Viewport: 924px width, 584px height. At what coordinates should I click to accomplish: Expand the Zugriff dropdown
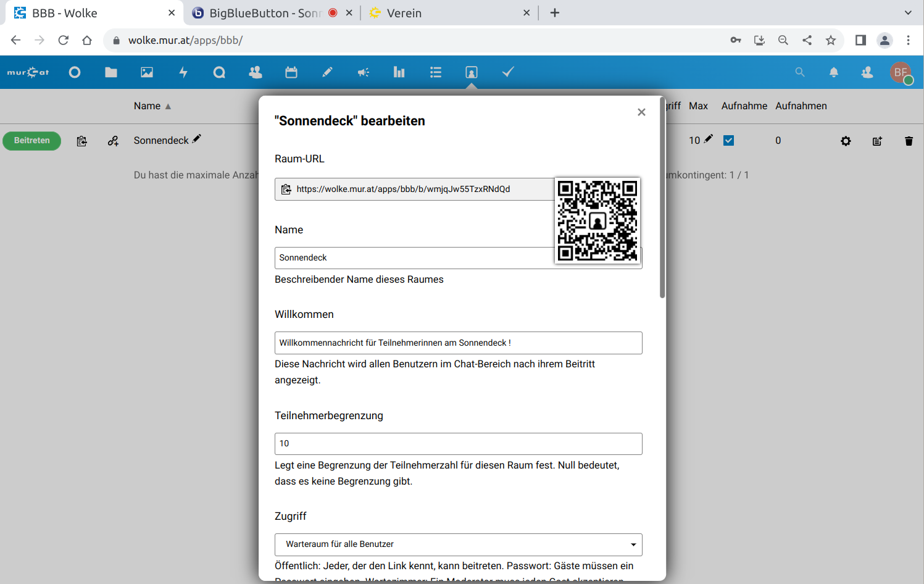pyautogui.click(x=458, y=544)
